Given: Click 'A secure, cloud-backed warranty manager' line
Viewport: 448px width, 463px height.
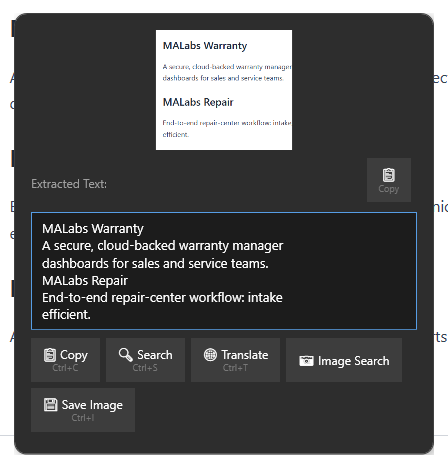Looking at the screenshot, I should tap(162, 246).
